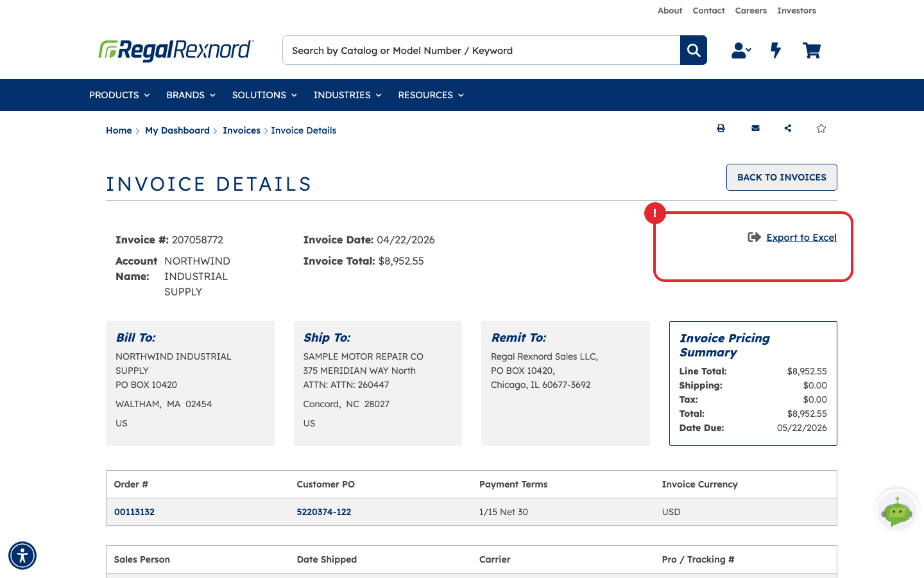This screenshot has width=924, height=578.
Task: Expand the Products menu
Action: click(119, 95)
